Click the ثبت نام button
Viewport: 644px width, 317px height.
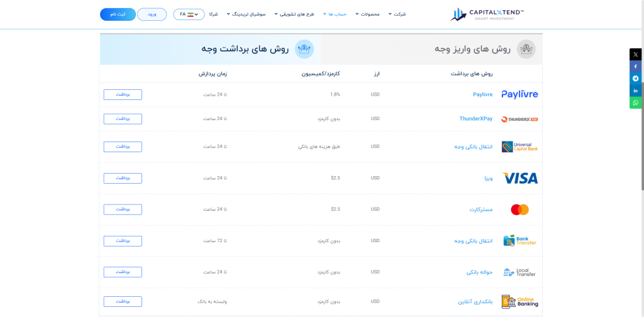118,14
